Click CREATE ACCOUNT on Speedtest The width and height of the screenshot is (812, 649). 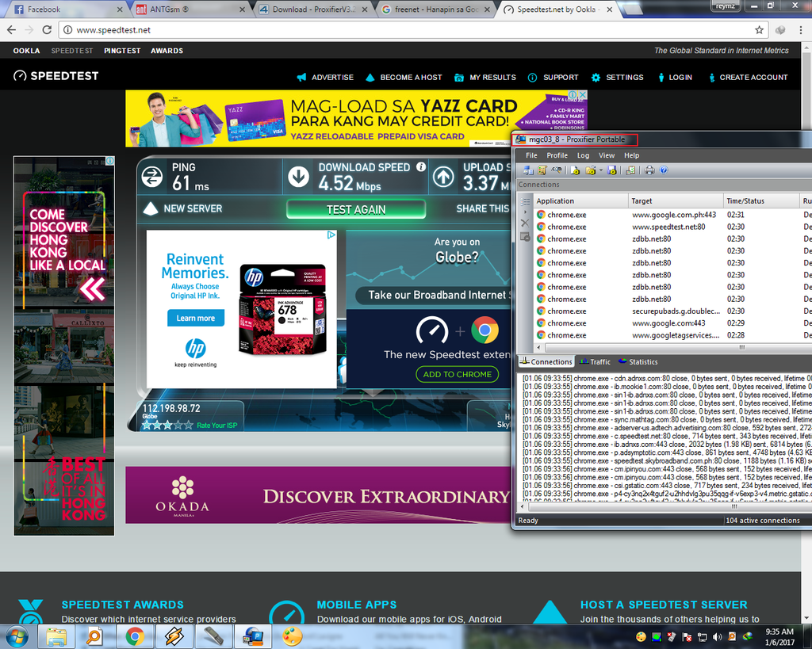pyautogui.click(x=748, y=77)
